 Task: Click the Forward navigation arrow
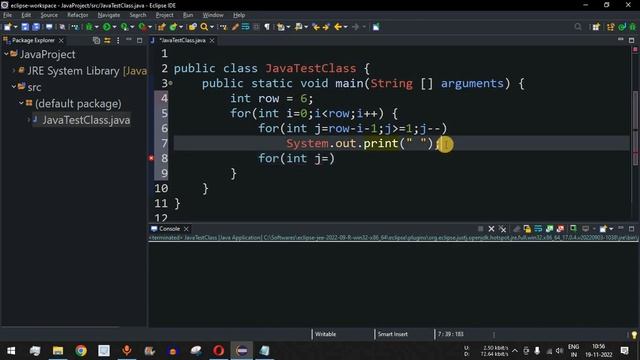pyautogui.click(x=356, y=27)
